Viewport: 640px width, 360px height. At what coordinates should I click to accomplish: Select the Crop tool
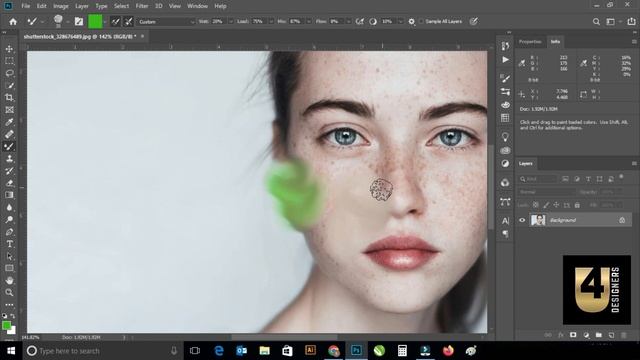9,98
